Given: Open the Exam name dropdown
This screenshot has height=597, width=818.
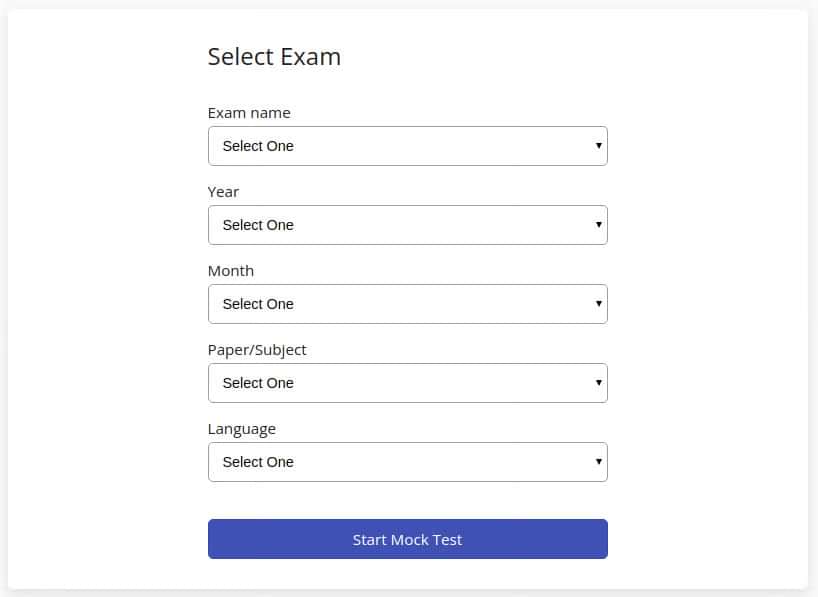Looking at the screenshot, I should coord(407,146).
